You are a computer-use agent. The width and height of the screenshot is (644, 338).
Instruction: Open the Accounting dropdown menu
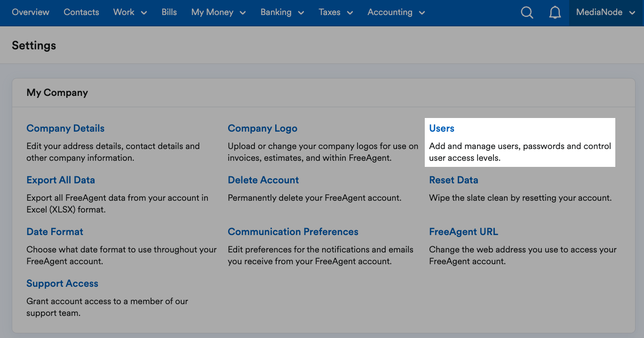(396, 13)
